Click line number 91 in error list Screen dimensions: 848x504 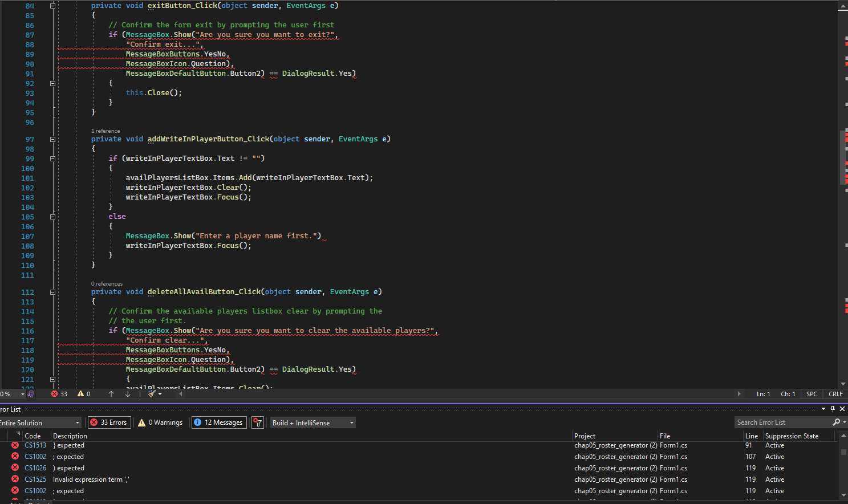749,445
